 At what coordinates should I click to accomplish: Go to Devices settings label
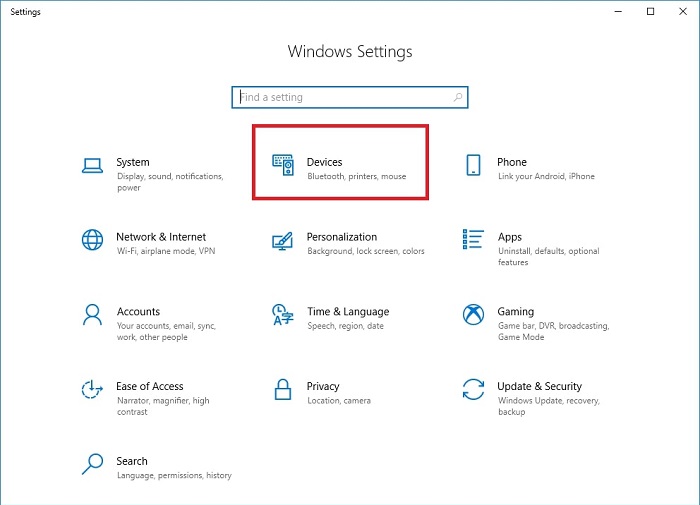click(325, 162)
